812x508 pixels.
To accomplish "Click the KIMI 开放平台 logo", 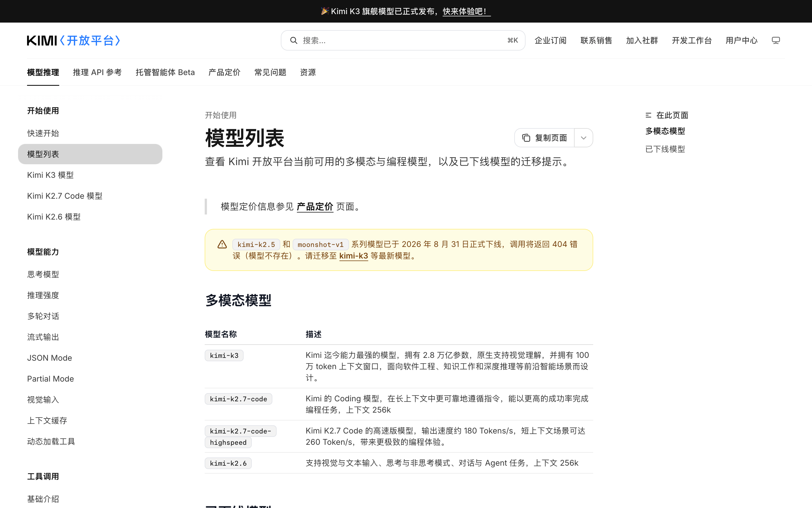I will [x=74, y=40].
